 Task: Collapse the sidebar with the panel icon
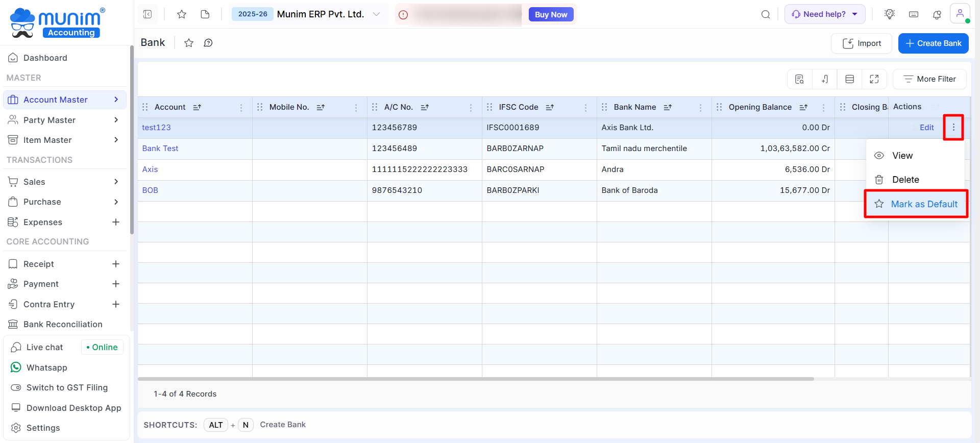148,14
